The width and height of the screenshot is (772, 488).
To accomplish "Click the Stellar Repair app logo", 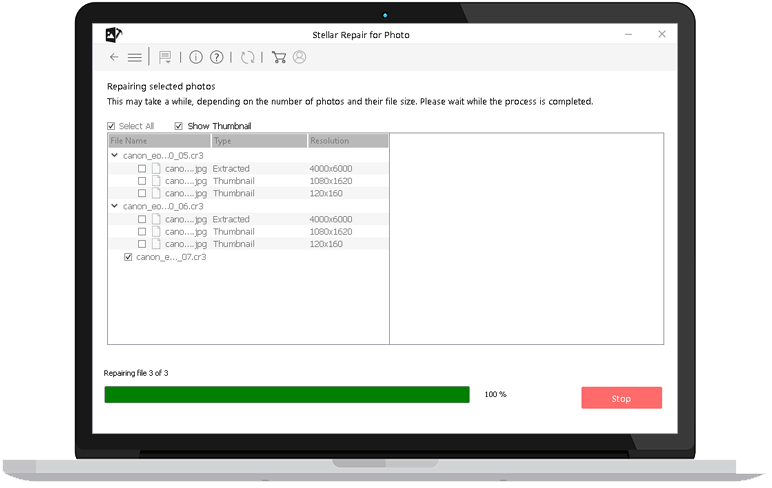I will click(x=114, y=34).
